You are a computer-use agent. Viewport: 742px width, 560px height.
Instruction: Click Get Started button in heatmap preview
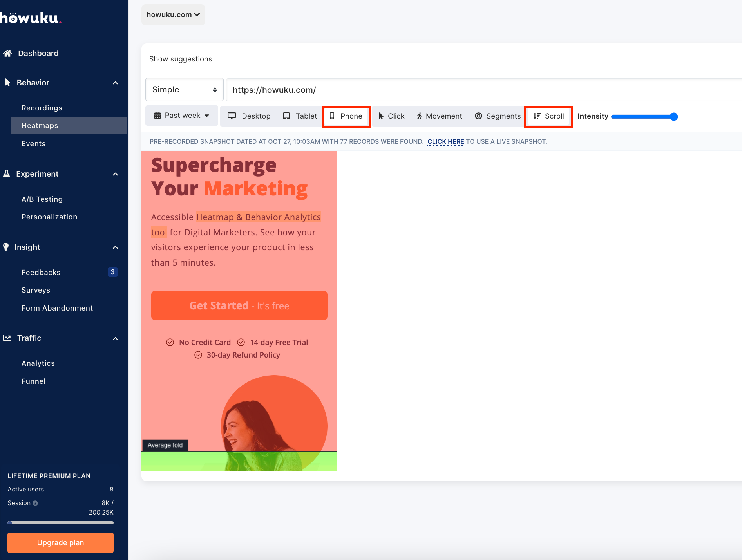239,305
